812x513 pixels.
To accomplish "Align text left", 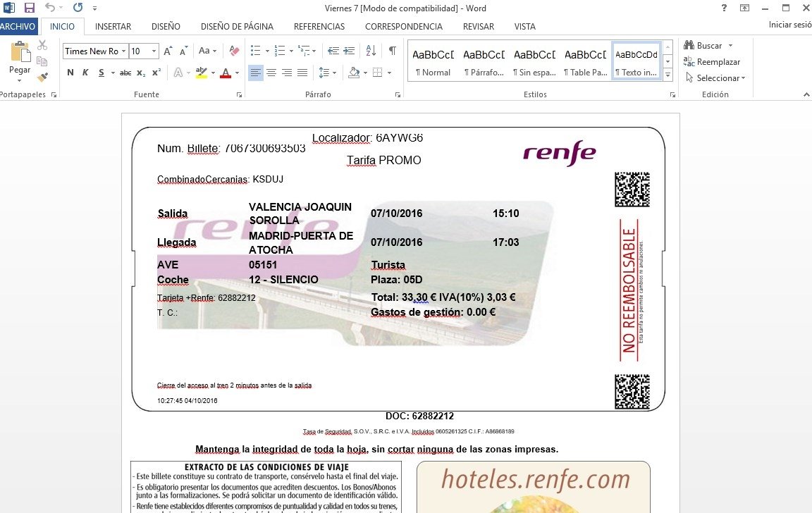I will click(x=256, y=73).
